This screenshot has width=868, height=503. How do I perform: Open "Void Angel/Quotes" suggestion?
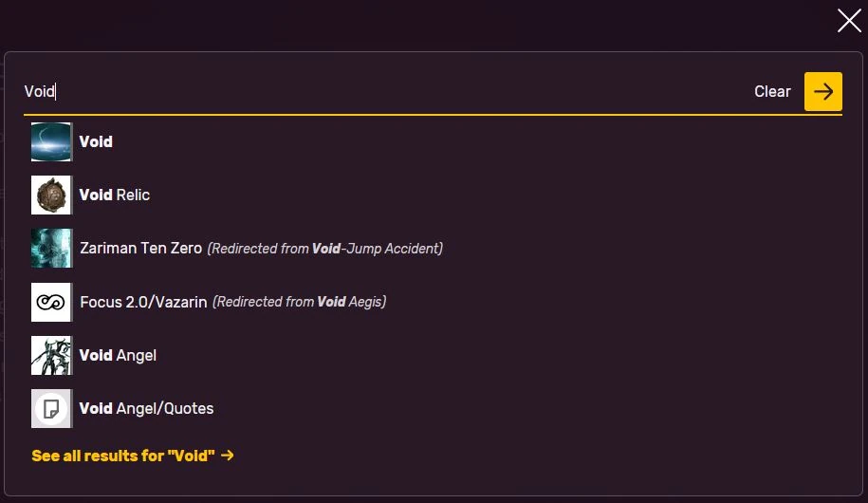146,409
